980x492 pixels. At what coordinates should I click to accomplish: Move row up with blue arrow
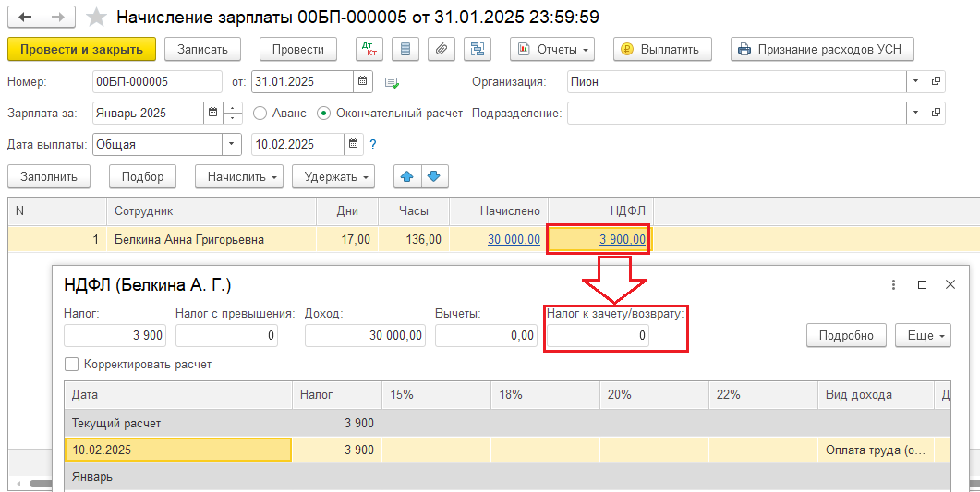click(x=407, y=176)
